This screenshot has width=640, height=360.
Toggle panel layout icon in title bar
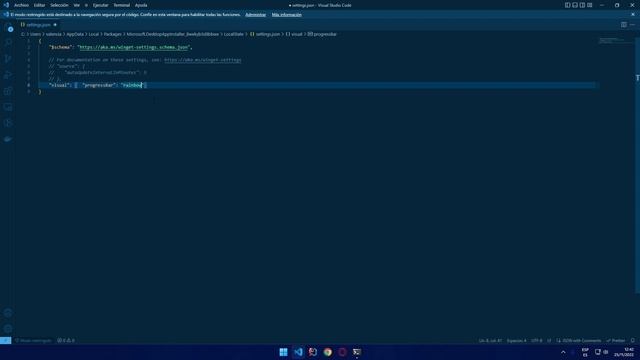pos(575,5)
